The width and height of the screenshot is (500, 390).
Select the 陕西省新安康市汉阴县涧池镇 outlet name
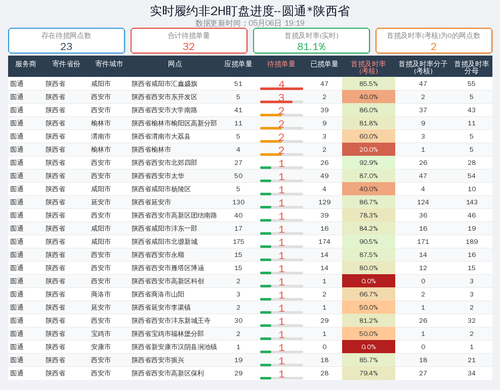click(174, 347)
